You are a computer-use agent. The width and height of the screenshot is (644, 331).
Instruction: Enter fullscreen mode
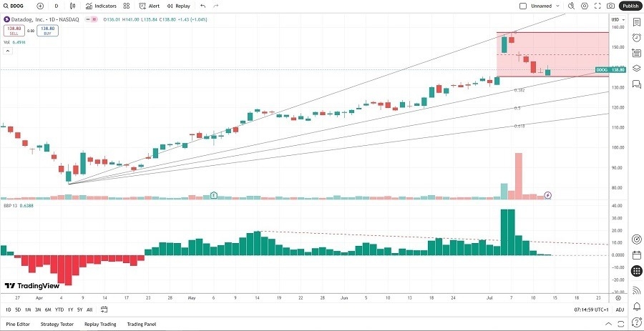coord(597,6)
